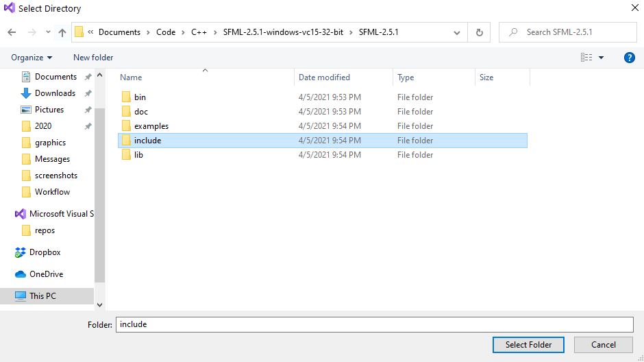Expand the chevron after the Documents breadcrumb
The height and width of the screenshot is (362, 644).
pos(148,32)
